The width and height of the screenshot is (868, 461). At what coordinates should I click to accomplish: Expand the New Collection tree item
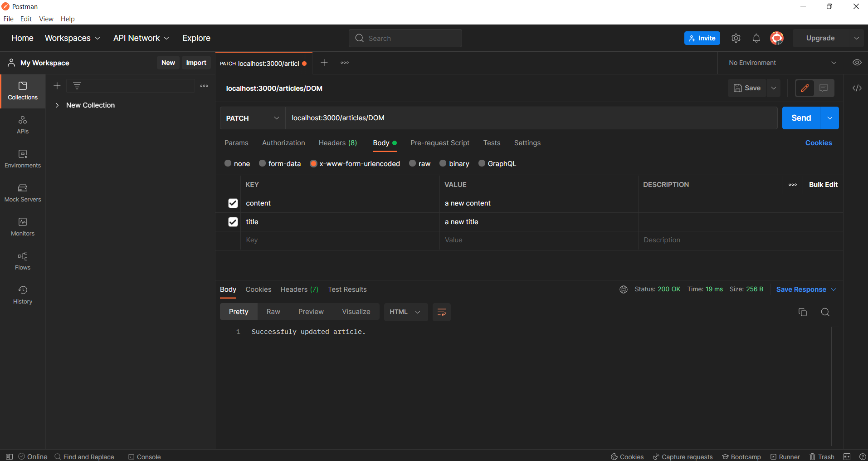click(58, 105)
